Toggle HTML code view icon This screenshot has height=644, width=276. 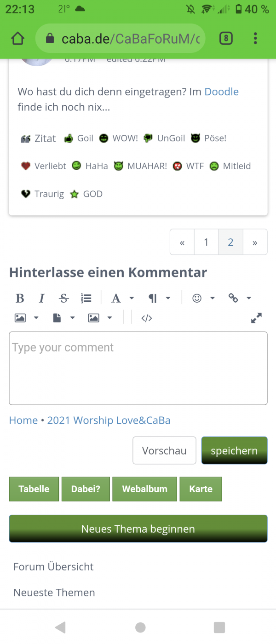[x=147, y=318]
